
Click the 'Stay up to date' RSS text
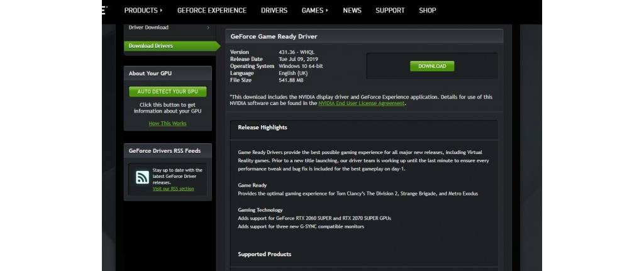tap(177, 176)
